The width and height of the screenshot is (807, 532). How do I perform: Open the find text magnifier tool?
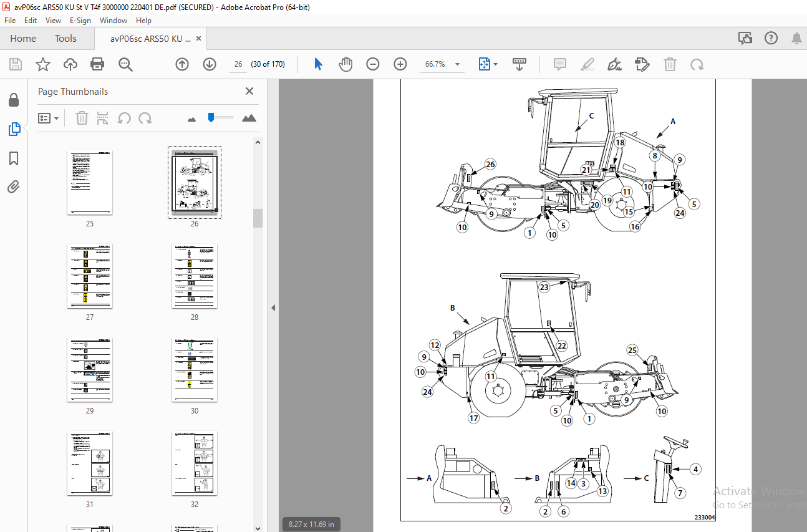point(125,64)
